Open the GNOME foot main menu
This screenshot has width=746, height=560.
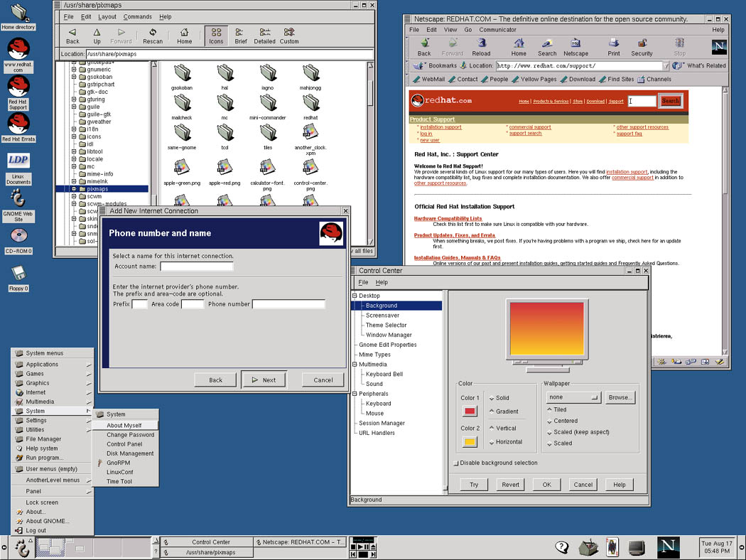(x=22, y=548)
